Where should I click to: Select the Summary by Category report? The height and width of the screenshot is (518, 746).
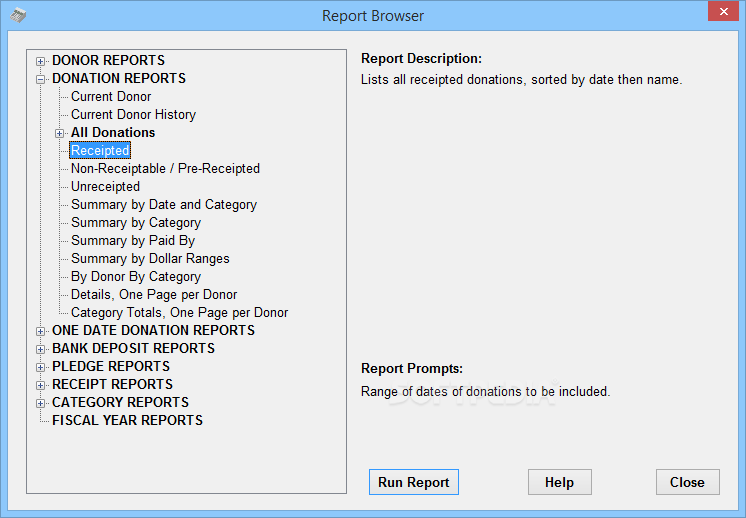(x=136, y=223)
